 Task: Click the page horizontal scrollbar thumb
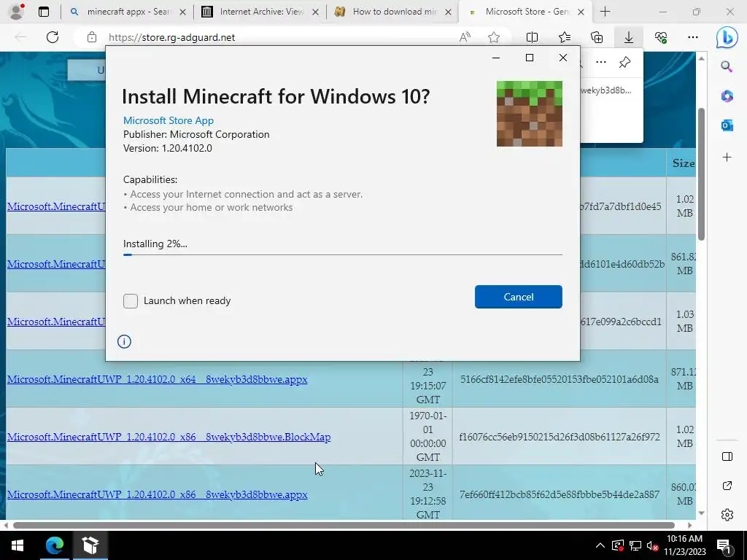pyautogui.click(x=344, y=525)
